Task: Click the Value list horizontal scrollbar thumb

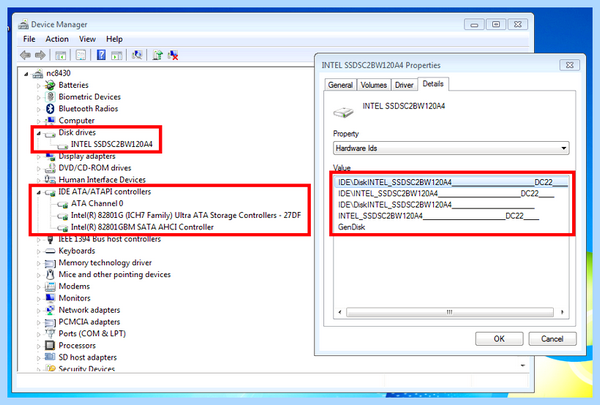Action: [x=450, y=312]
